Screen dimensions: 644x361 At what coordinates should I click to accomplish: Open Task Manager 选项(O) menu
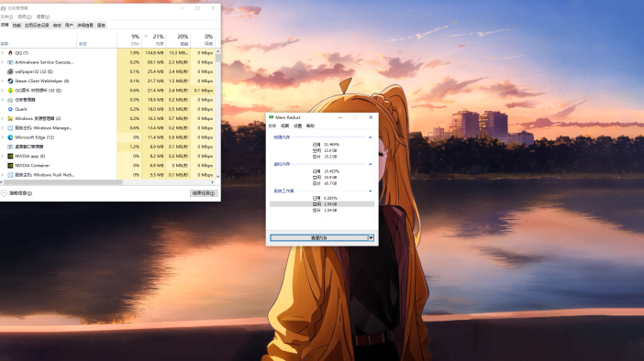coord(25,16)
